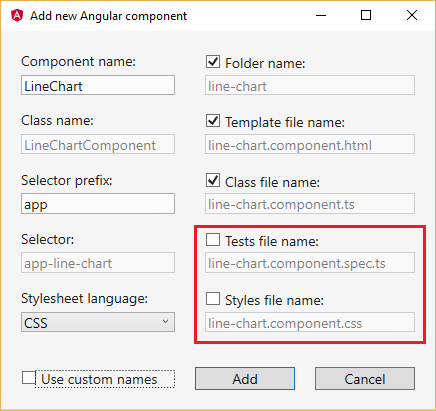436x411 pixels.
Task: Click the line-chart.component.spec.ts tests field
Action: pyautogui.click(x=310, y=263)
